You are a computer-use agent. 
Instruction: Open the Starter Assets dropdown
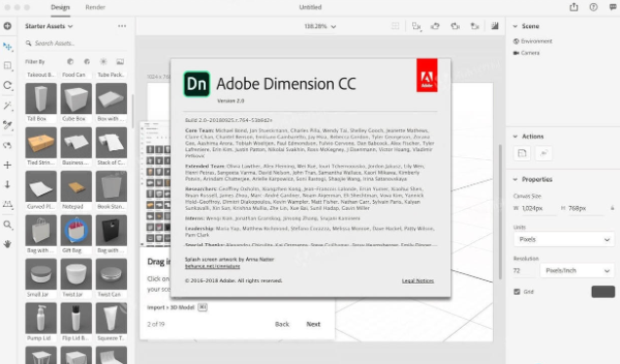[49, 26]
